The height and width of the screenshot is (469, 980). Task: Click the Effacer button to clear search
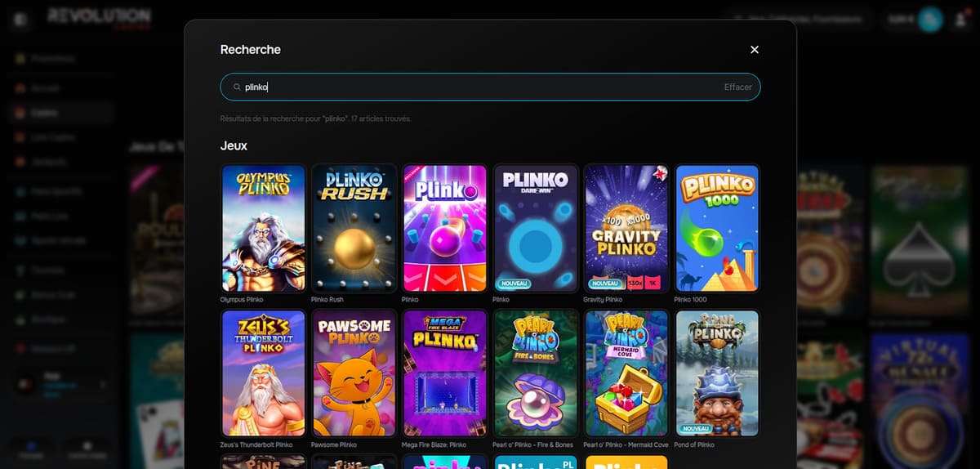coord(737,87)
